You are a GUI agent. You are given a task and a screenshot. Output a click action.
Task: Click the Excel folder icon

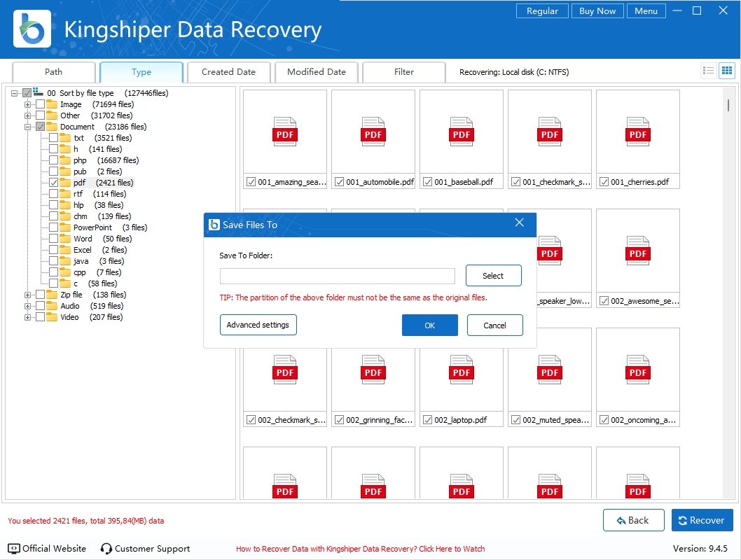[65, 251]
